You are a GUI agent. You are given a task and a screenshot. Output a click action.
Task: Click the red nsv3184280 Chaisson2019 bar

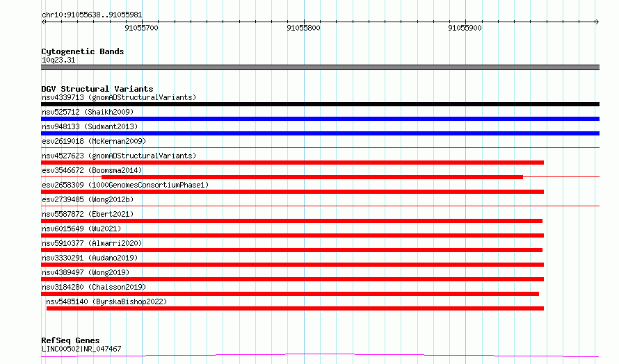click(x=290, y=294)
